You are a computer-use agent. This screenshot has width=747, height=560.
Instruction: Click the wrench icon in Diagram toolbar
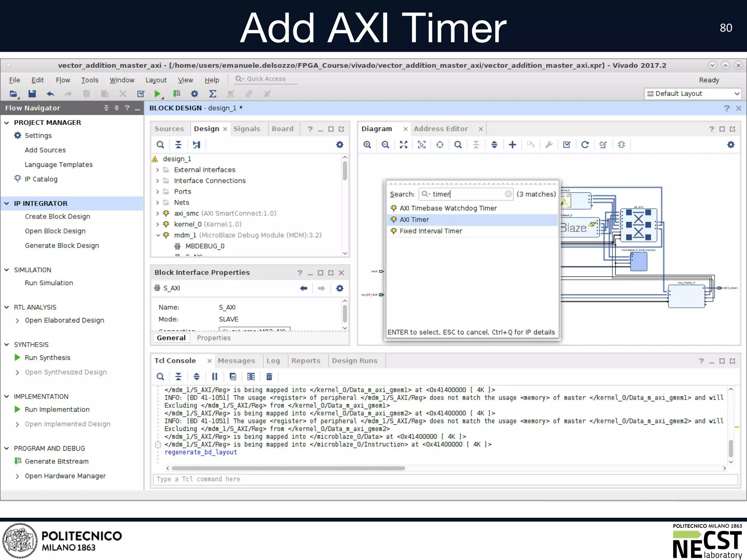[549, 145]
